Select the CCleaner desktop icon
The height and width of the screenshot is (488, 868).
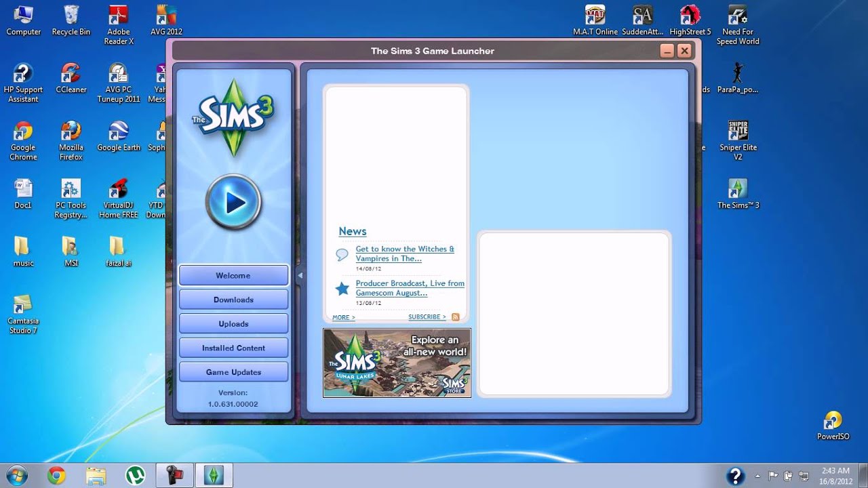point(71,78)
